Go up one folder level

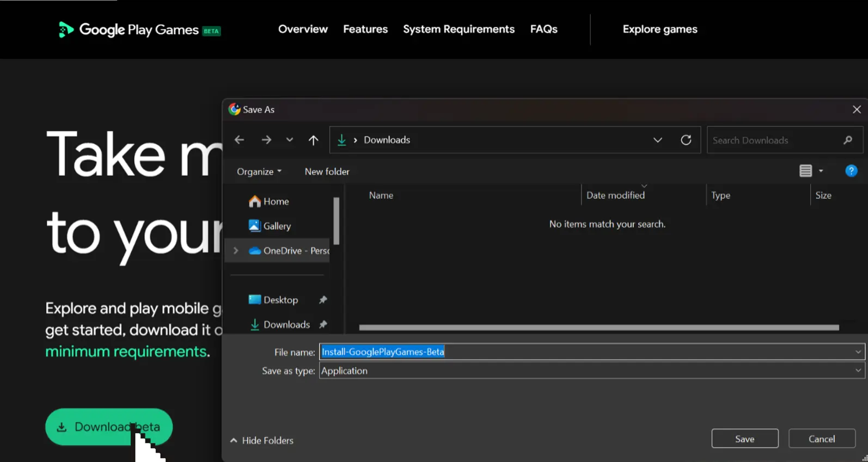pos(313,140)
